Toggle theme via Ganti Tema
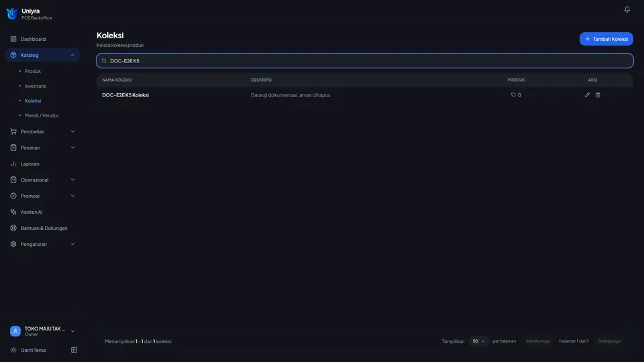644x362 pixels. click(x=28, y=350)
